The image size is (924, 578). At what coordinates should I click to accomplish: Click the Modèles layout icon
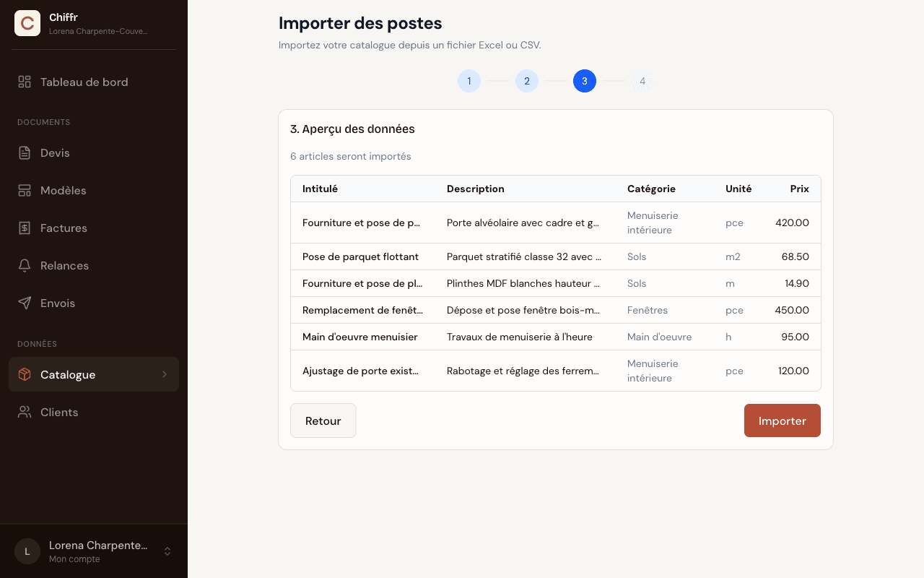coord(25,190)
